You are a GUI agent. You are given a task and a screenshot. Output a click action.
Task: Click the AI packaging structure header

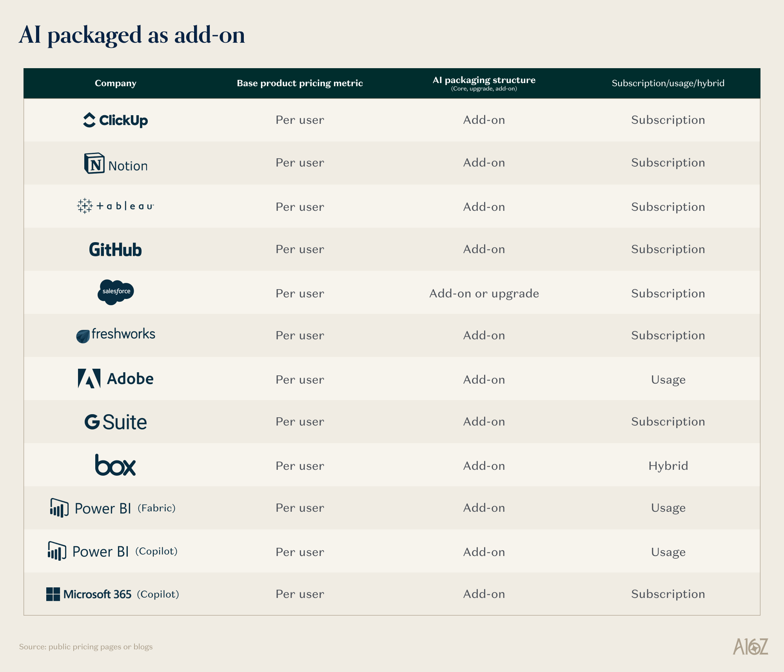484,81
